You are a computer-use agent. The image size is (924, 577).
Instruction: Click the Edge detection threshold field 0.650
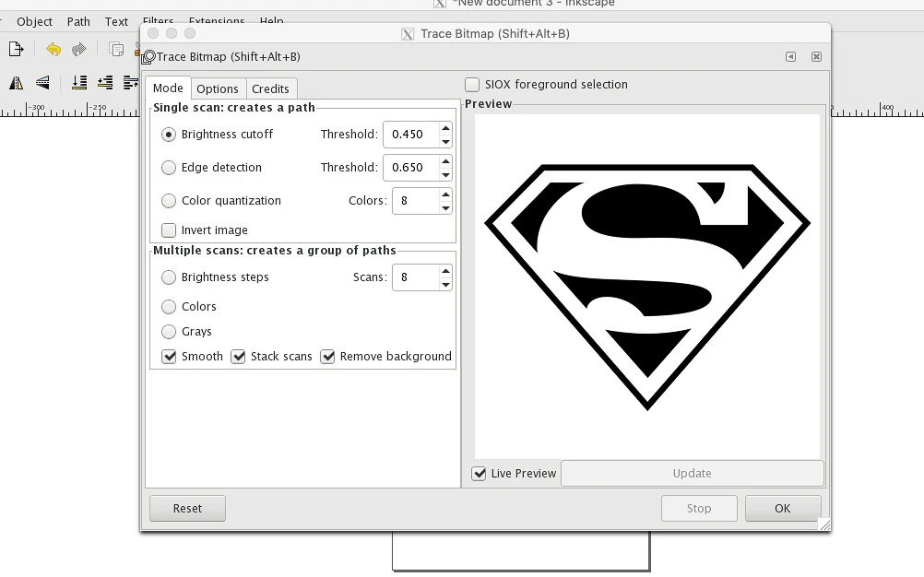pyautogui.click(x=411, y=168)
